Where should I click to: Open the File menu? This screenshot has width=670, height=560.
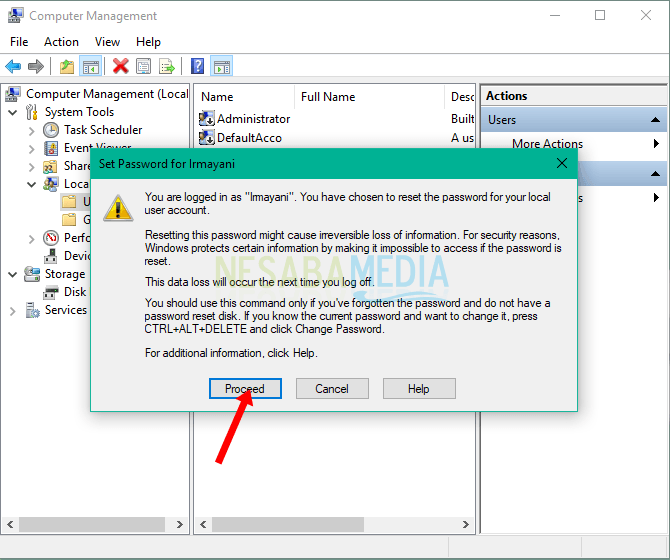pyautogui.click(x=19, y=42)
